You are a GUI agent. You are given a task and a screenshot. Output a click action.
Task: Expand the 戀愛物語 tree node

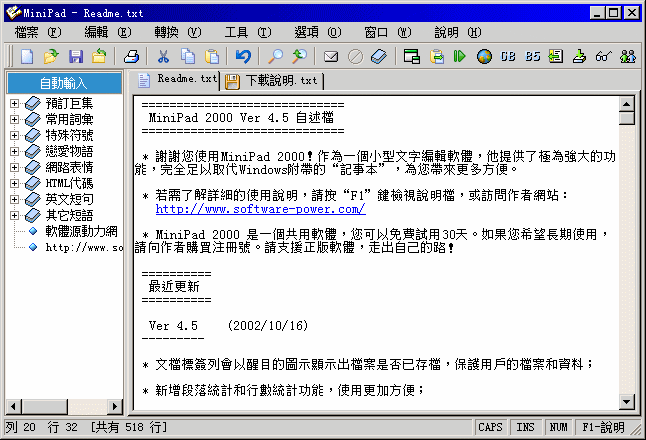coord(14,151)
